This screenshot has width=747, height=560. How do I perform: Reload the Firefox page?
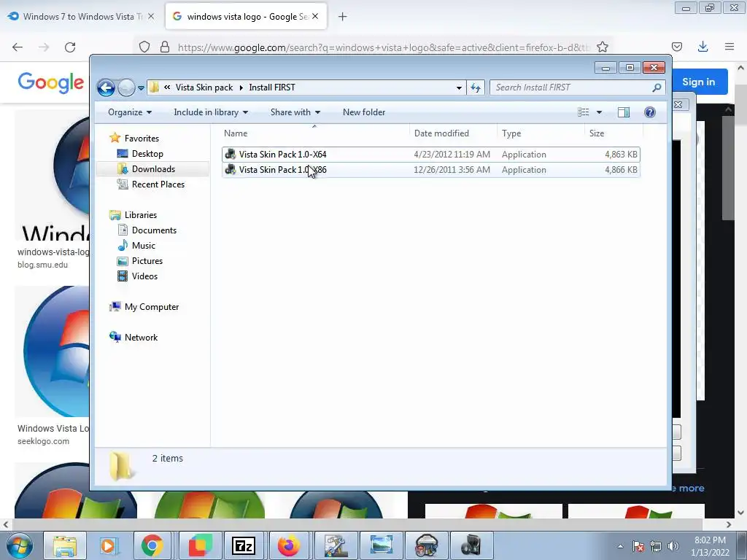(x=70, y=47)
